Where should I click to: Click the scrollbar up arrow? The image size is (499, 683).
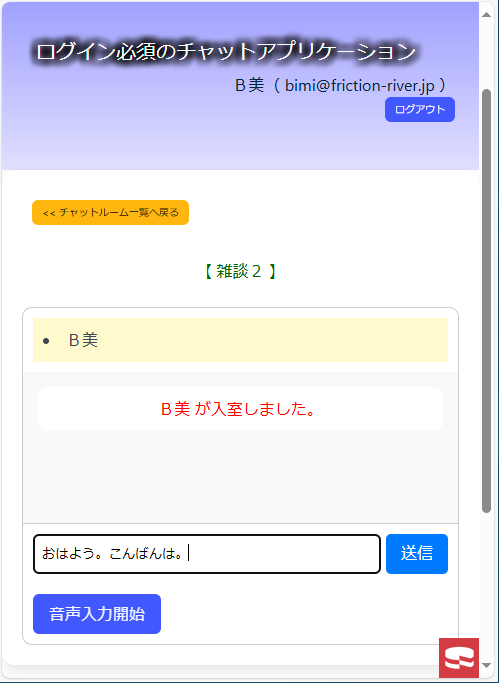[x=486, y=14]
